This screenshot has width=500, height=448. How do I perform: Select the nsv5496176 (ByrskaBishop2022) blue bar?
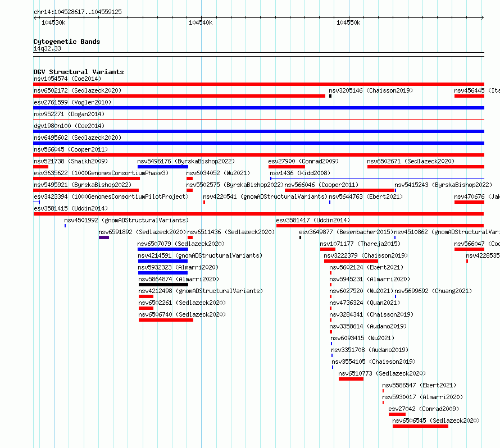point(163,167)
